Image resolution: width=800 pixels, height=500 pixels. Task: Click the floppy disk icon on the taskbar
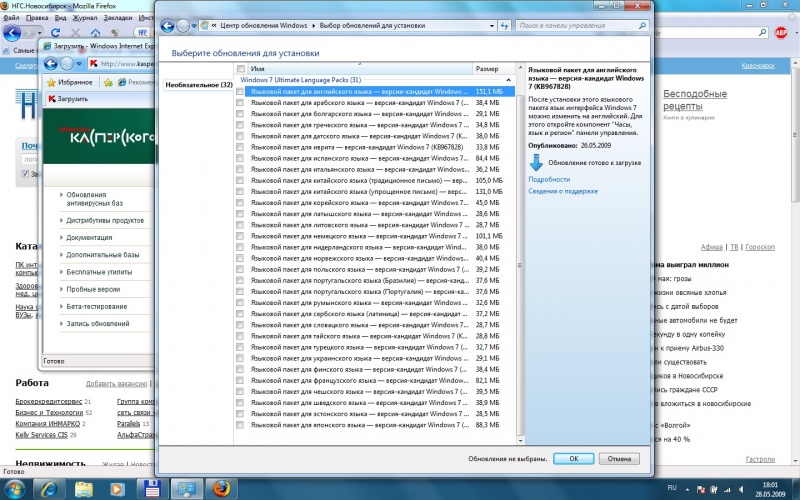coord(152,489)
